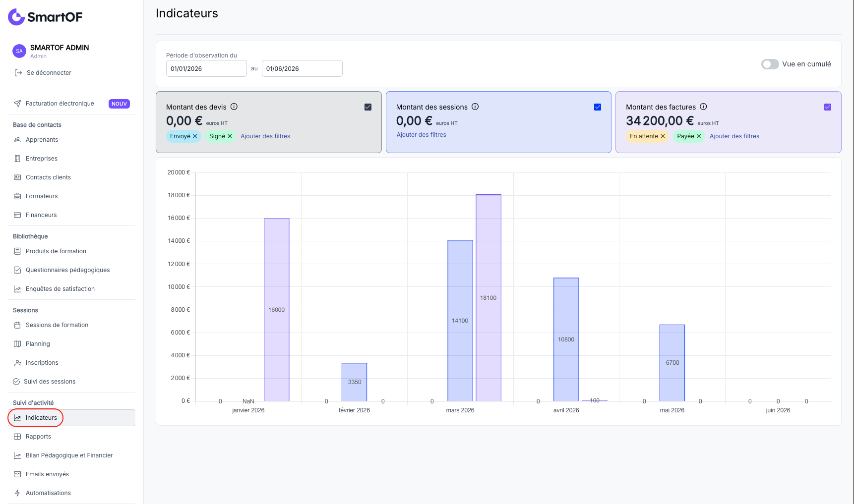Click the SA user avatar

coord(19,51)
